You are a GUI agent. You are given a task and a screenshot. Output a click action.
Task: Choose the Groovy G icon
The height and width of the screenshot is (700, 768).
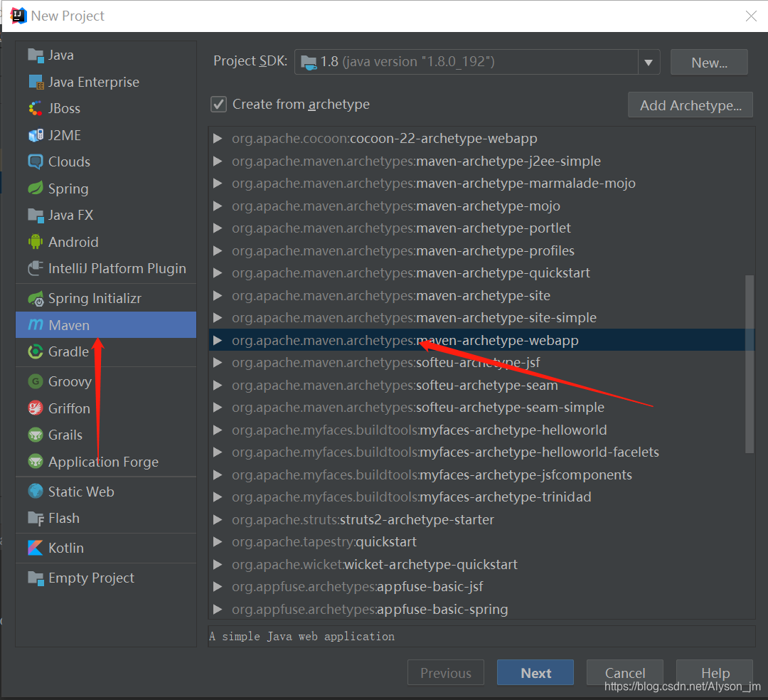coord(36,381)
